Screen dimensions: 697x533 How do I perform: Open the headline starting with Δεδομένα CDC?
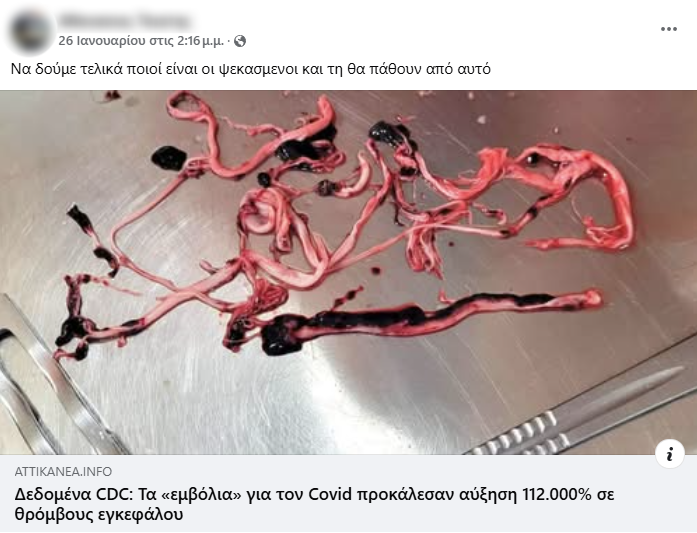click(x=314, y=504)
